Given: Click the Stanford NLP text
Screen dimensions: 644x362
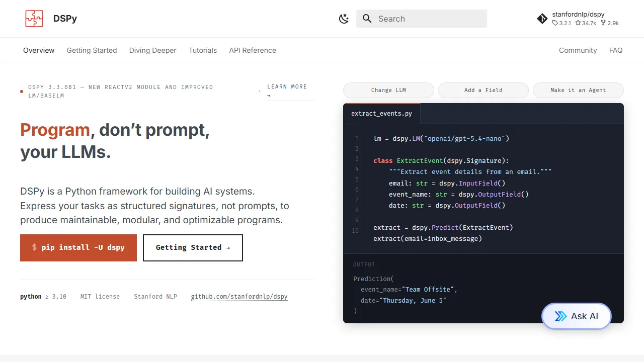Looking at the screenshot, I should (x=155, y=297).
